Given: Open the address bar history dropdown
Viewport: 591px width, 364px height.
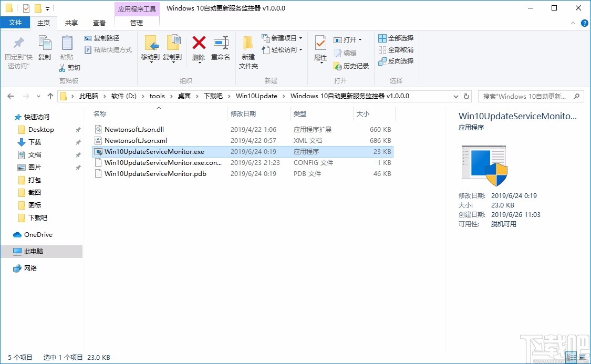Looking at the screenshot, I should tap(455, 96).
